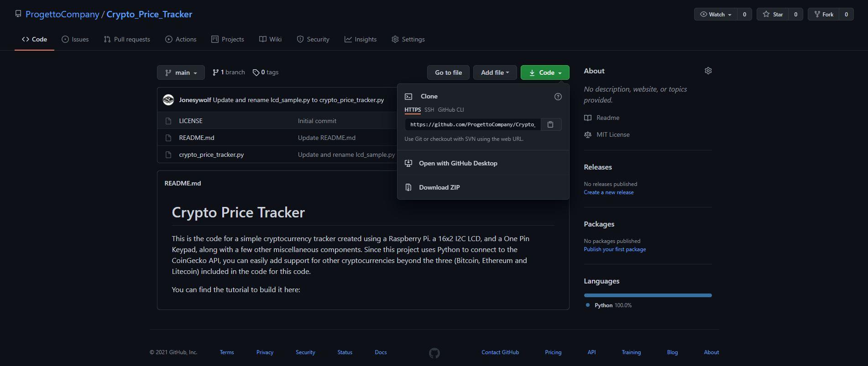The height and width of the screenshot is (366, 868).
Task: Click the Clone help question mark icon
Action: 558,97
